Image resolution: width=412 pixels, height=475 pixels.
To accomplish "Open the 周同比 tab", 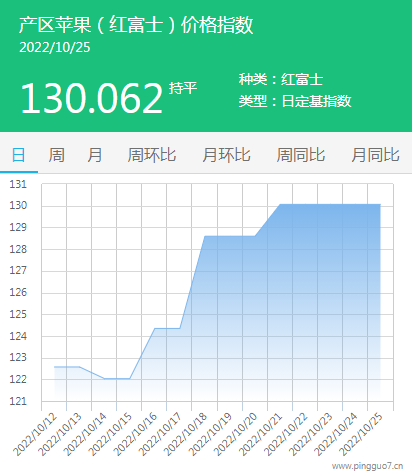I will pyautogui.click(x=301, y=155).
